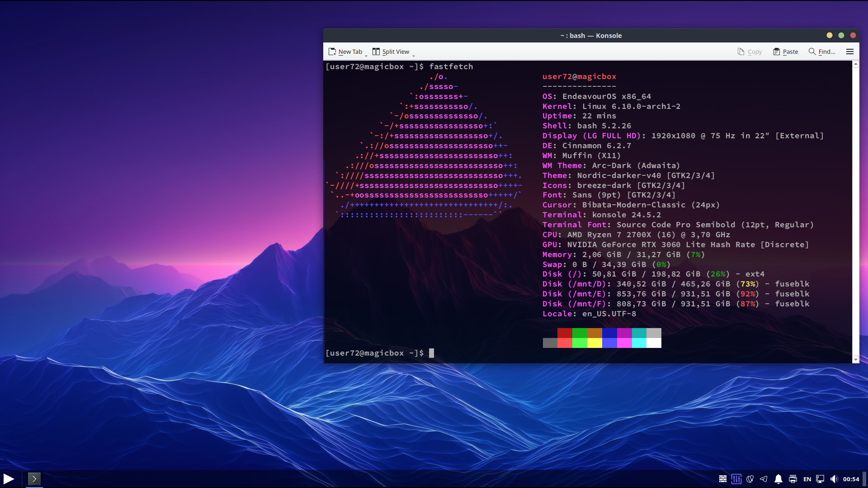
Task: Click the firewall brick-wall tray icon
Action: point(723,479)
